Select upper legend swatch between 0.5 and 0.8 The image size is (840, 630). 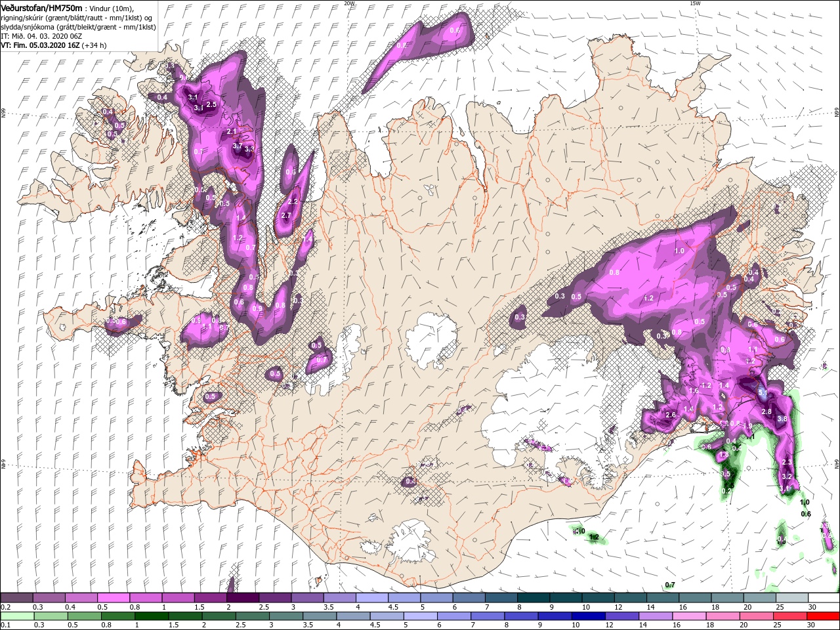click(x=113, y=598)
